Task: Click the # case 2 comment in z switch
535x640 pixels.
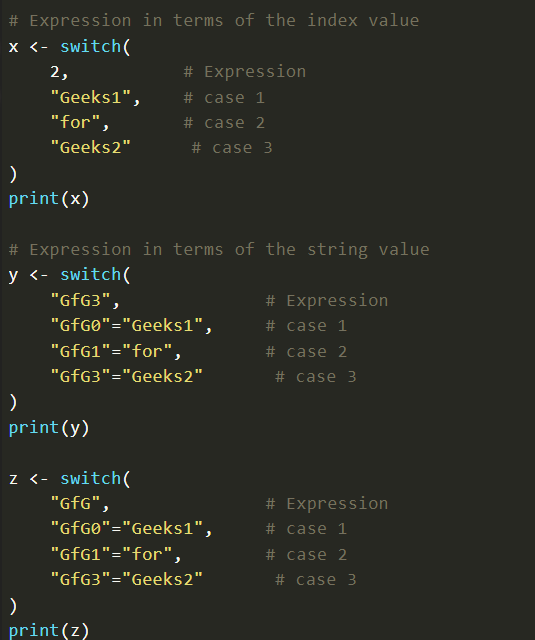Action: point(306,555)
